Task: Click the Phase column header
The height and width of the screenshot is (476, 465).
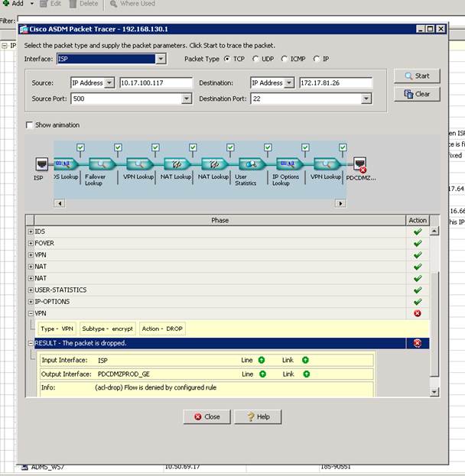Action: point(219,220)
